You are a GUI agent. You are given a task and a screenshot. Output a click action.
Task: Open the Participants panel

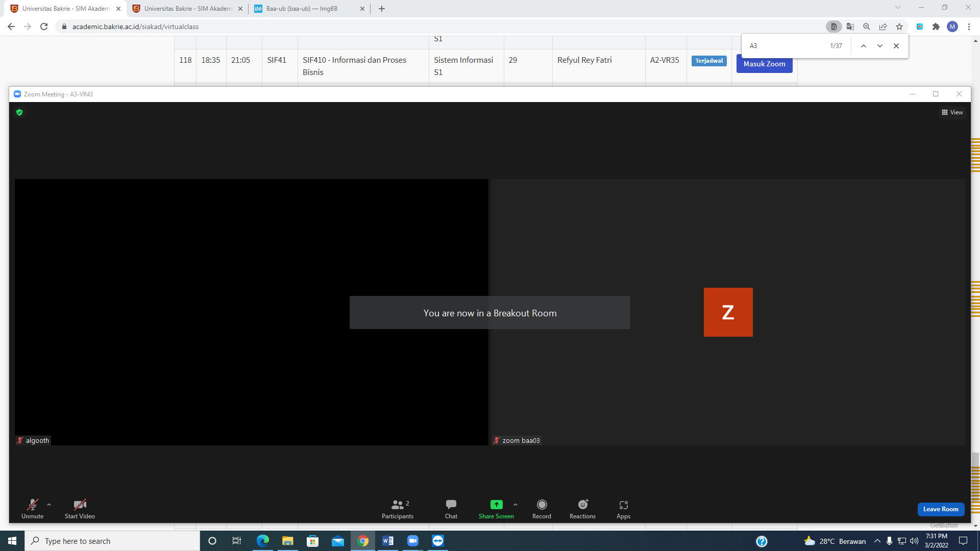point(398,509)
